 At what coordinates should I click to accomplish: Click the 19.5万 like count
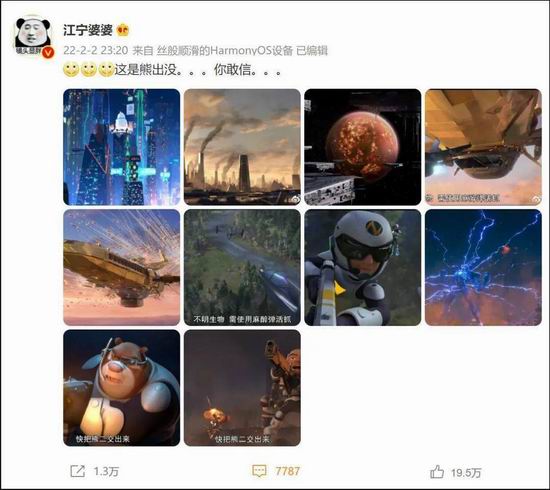point(466,472)
